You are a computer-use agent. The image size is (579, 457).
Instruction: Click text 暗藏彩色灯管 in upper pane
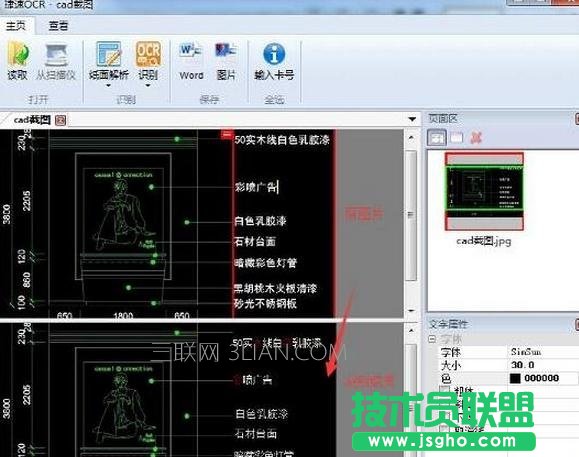tap(265, 263)
